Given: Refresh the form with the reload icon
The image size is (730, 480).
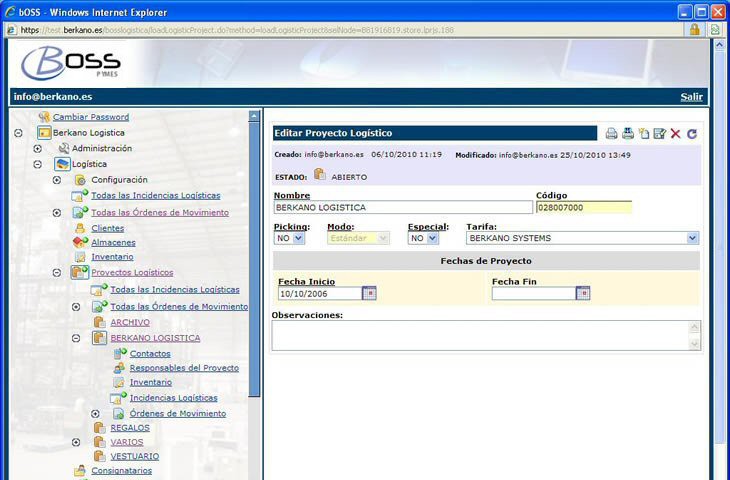Looking at the screenshot, I should [x=691, y=134].
